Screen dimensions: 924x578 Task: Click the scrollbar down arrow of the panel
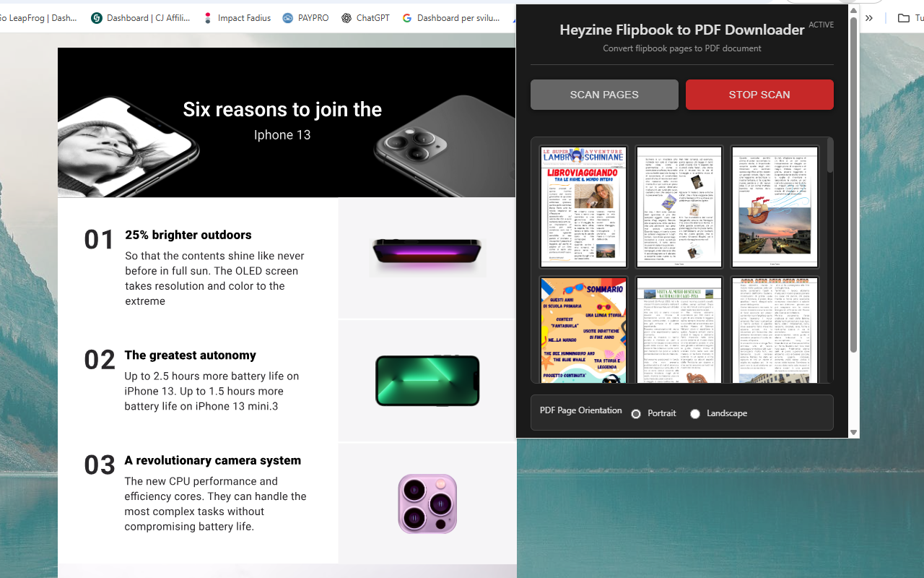853,432
